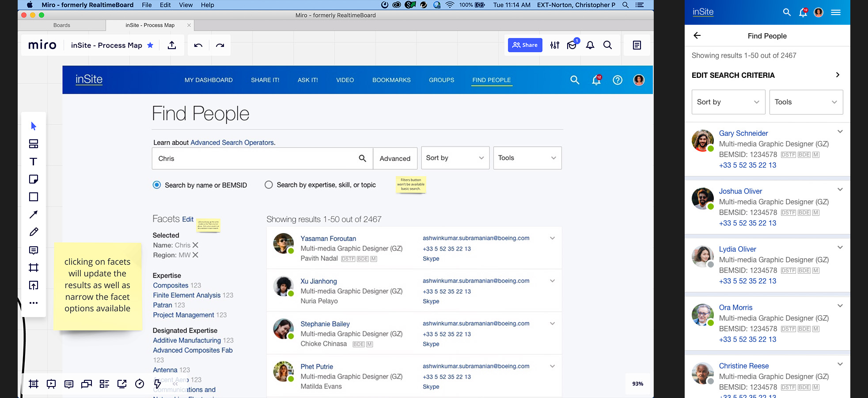The width and height of the screenshot is (868, 398).
Task: Open Miro board settings sliders icon
Action: click(555, 45)
